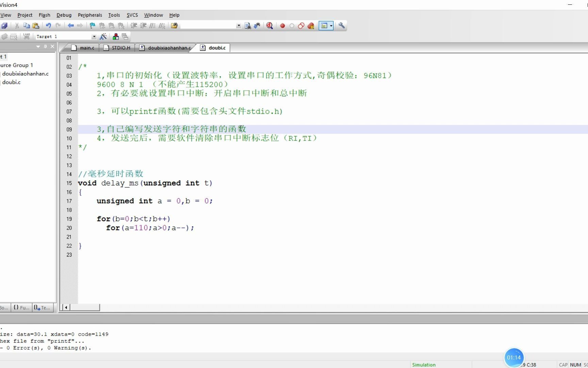Open the SVCS menu
The height and width of the screenshot is (368, 588).
132,15
